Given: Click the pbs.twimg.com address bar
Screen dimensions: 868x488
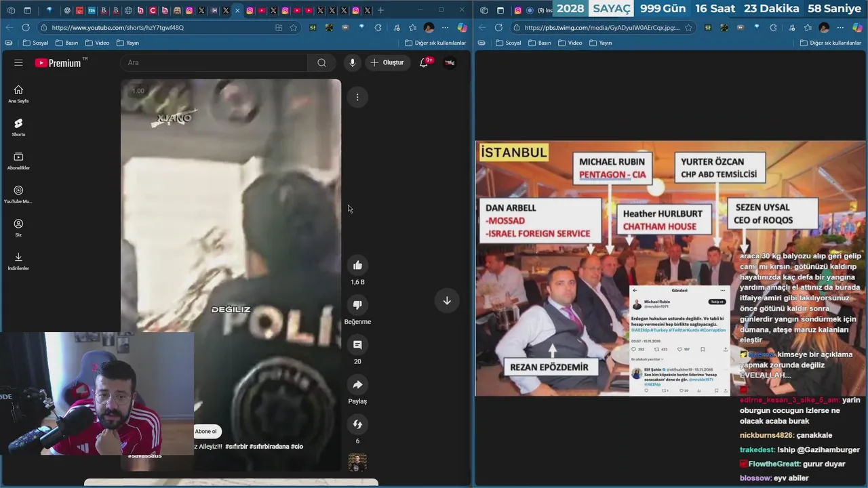Looking at the screenshot, I should [x=604, y=28].
